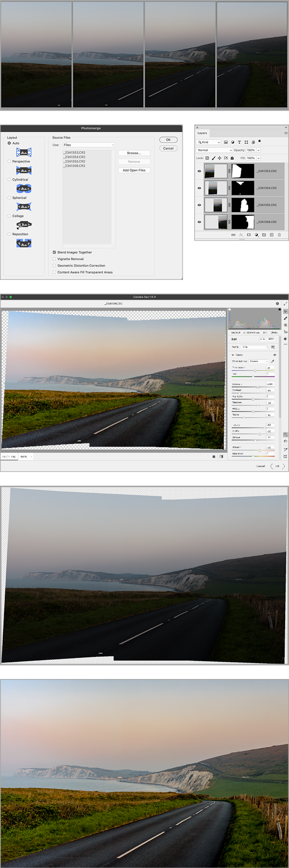Lock image pixels brush icon

pos(213,158)
